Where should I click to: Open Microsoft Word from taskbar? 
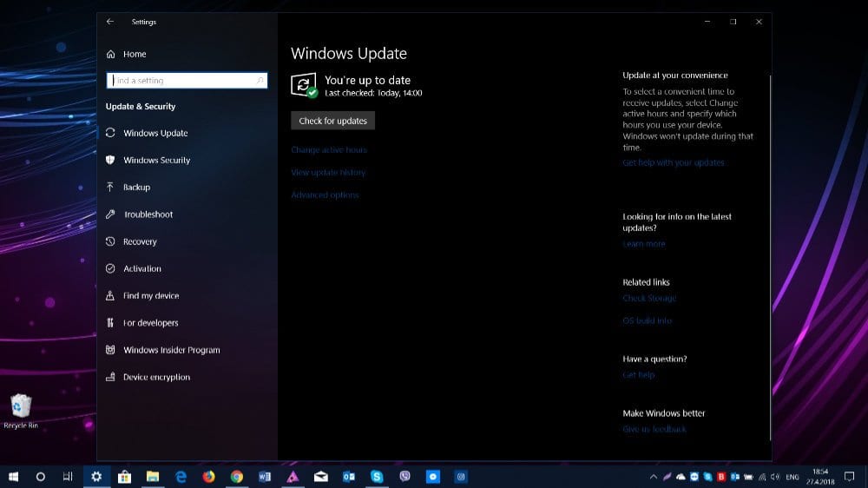[265, 477]
